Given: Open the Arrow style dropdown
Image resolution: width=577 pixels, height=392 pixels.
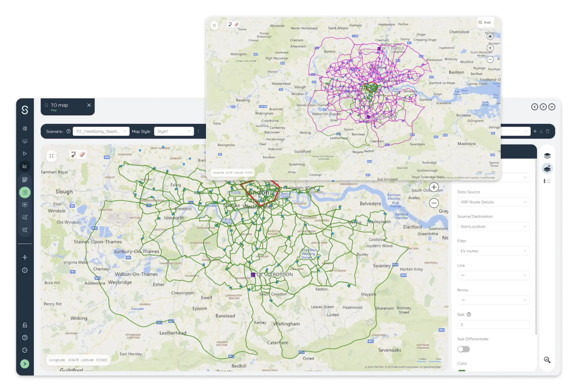Looking at the screenshot, I should click(x=493, y=300).
